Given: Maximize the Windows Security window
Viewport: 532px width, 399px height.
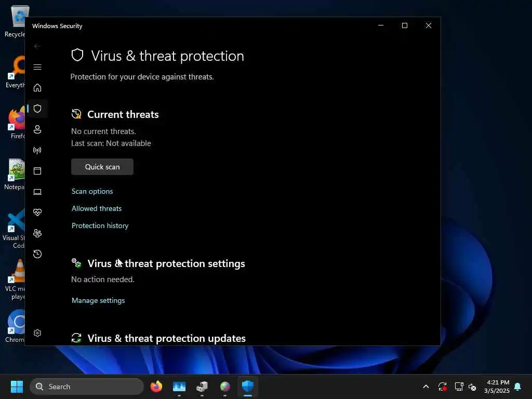Looking at the screenshot, I should tap(404, 25).
